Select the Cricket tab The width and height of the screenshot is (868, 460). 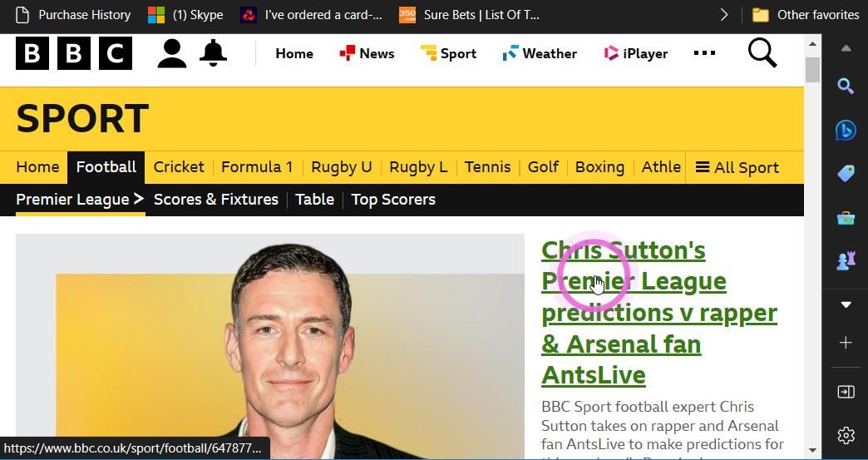pos(179,167)
